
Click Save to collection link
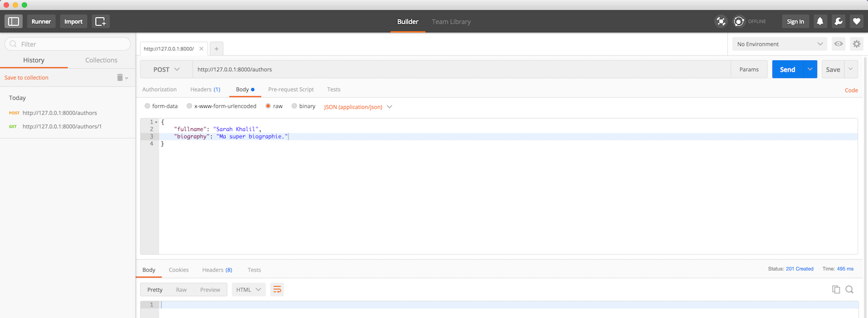(27, 78)
